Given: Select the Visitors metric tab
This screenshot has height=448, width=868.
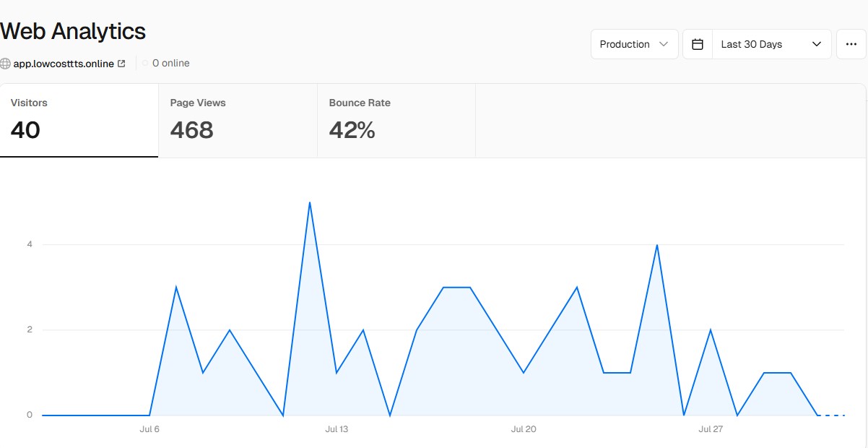Looking at the screenshot, I should pos(79,120).
